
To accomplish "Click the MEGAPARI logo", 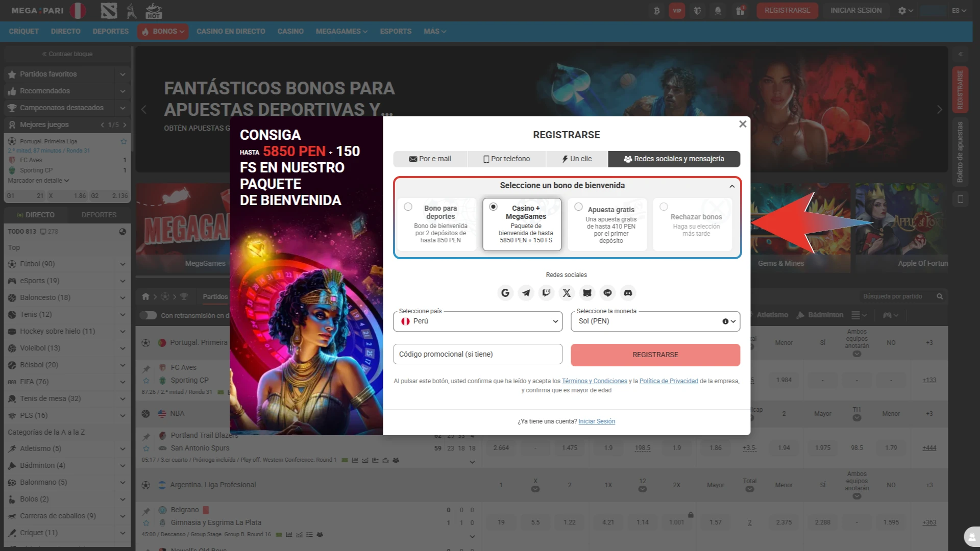I will 37,11.
